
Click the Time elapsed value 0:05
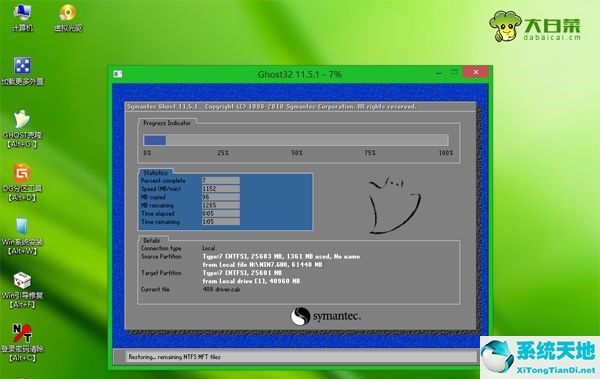pyautogui.click(x=221, y=213)
